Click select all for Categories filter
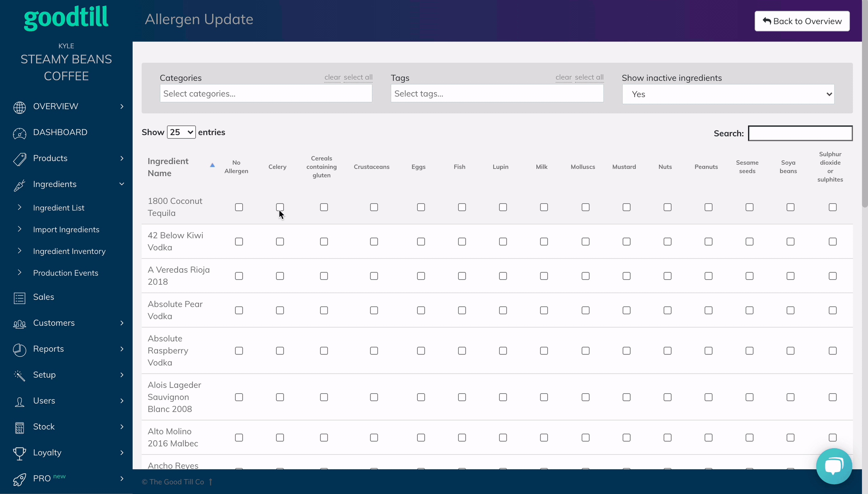This screenshot has width=868, height=494. [358, 76]
